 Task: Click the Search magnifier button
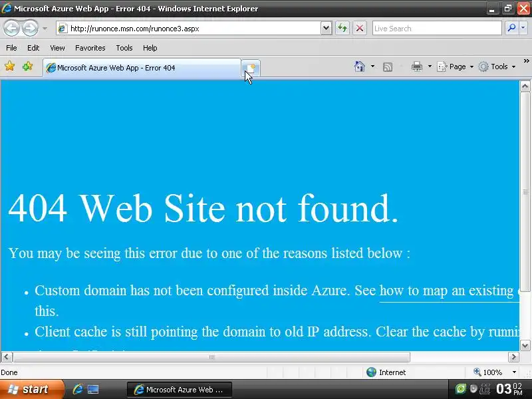tap(511, 28)
